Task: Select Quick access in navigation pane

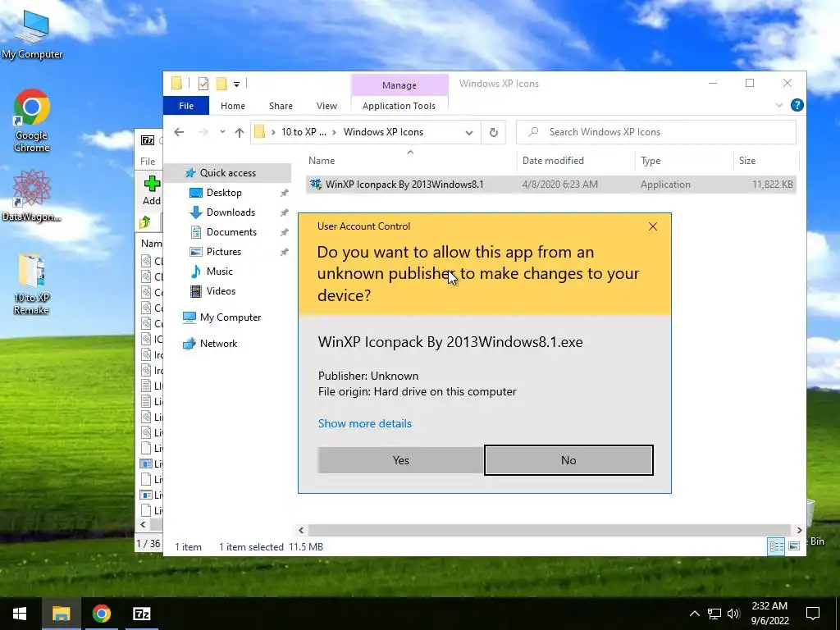Action: tap(228, 173)
